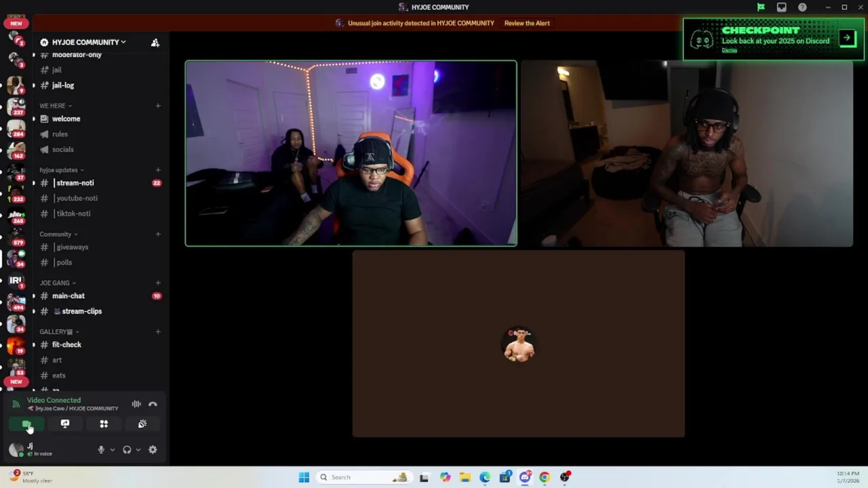The image size is (868, 488).
Task: Click the Windows taskbar Search box
Action: point(364,477)
